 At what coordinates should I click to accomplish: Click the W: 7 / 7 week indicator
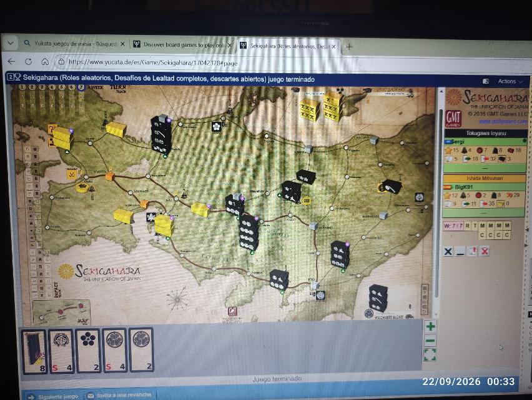(x=453, y=226)
